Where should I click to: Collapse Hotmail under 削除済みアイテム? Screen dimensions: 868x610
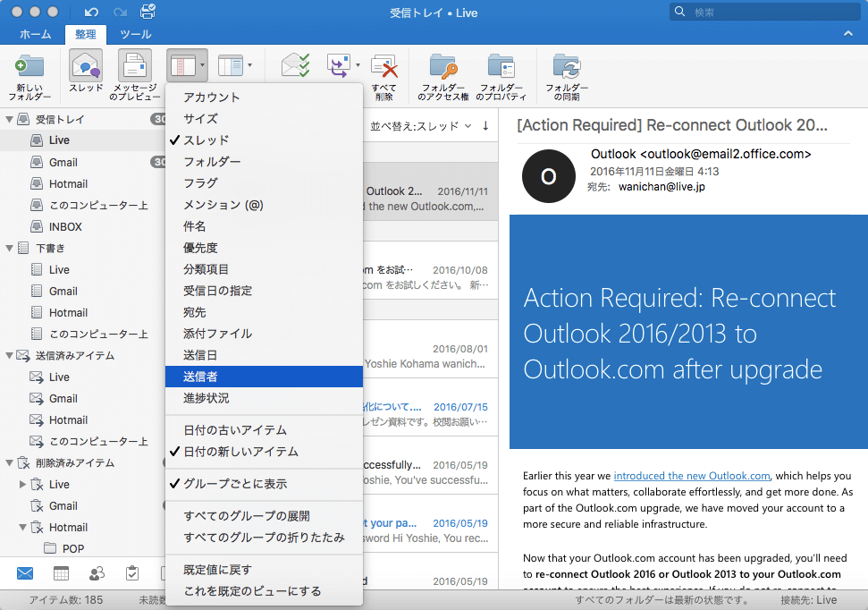click(22, 528)
